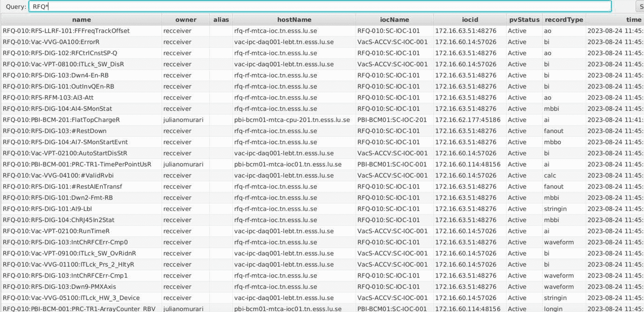This screenshot has height=312, width=644.
Task: Sort by the hostName column header
Action: [x=294, y=20]
